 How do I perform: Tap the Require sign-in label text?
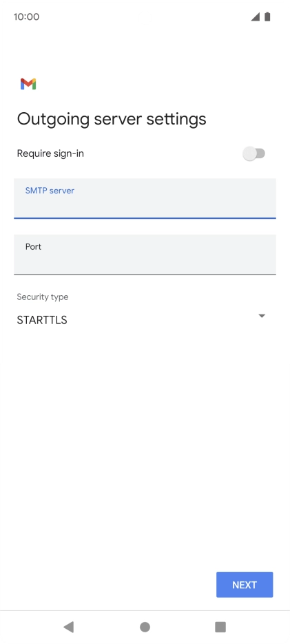coord(50,153)
